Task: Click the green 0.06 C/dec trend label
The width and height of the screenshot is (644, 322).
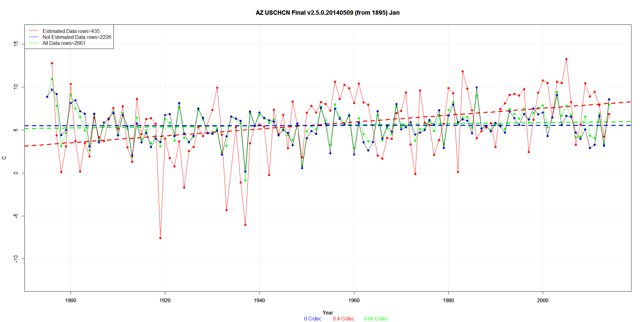Action: (376, 319)
